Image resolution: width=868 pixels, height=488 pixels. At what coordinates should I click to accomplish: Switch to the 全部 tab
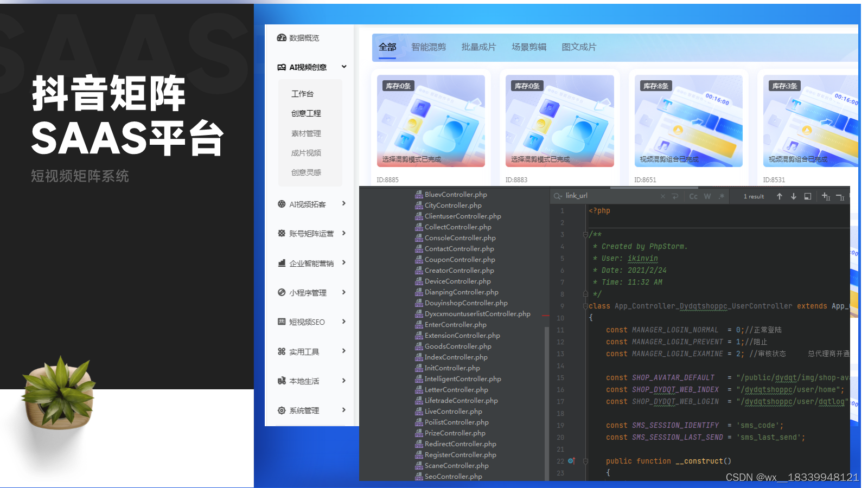(387, 47)
